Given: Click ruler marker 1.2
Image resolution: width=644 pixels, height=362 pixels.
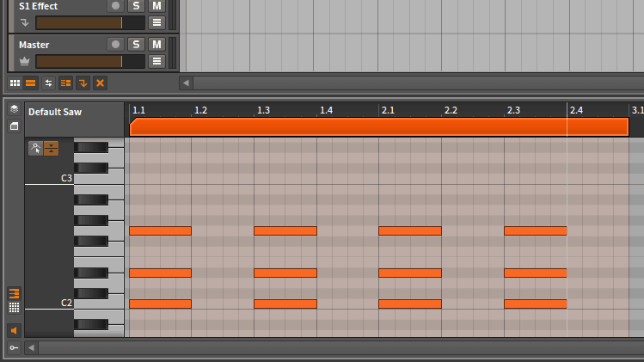Looking at the screenshot, I should point(200,110).
